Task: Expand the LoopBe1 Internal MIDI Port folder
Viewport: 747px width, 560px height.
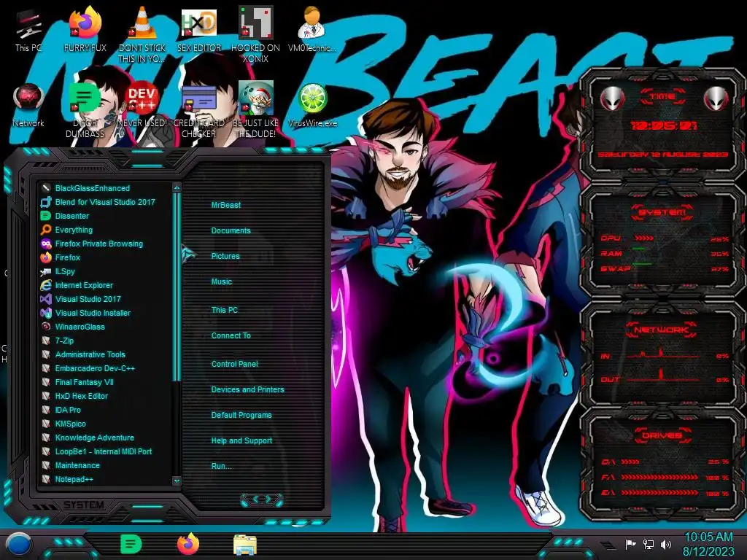Action: tap(104, 451)
